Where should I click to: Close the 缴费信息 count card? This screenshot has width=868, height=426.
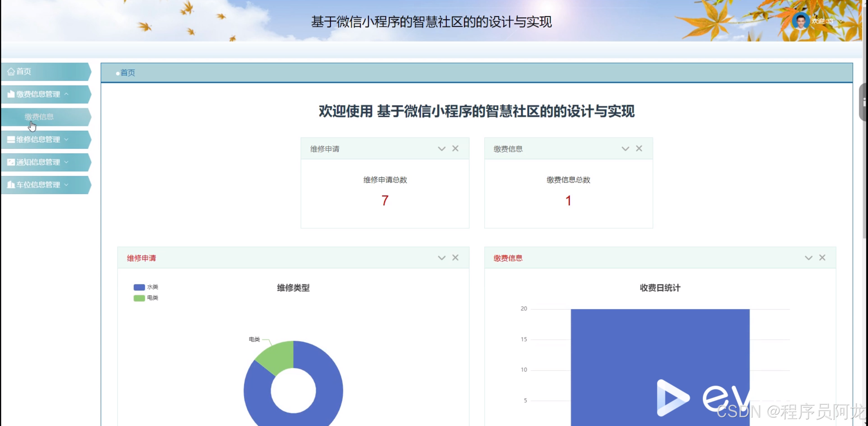pos(639,148)
